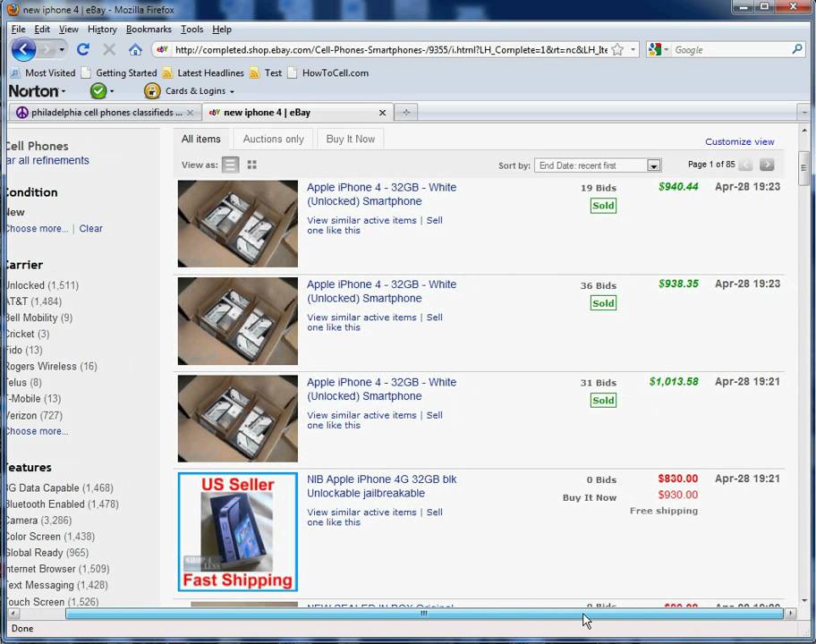Go back with the browser Back arrow
The width and height of the screenshot is (816, 644).
point(23,50)
